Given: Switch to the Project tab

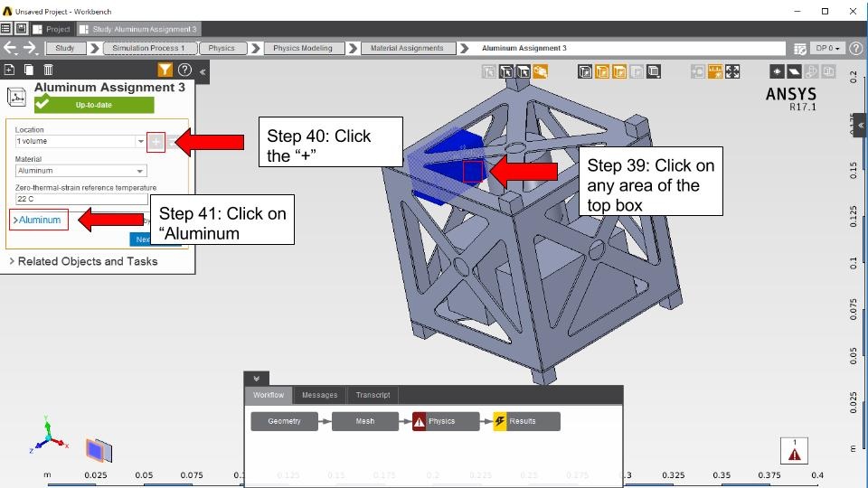Looking at the screenshot, I should (x=52, y=29).
